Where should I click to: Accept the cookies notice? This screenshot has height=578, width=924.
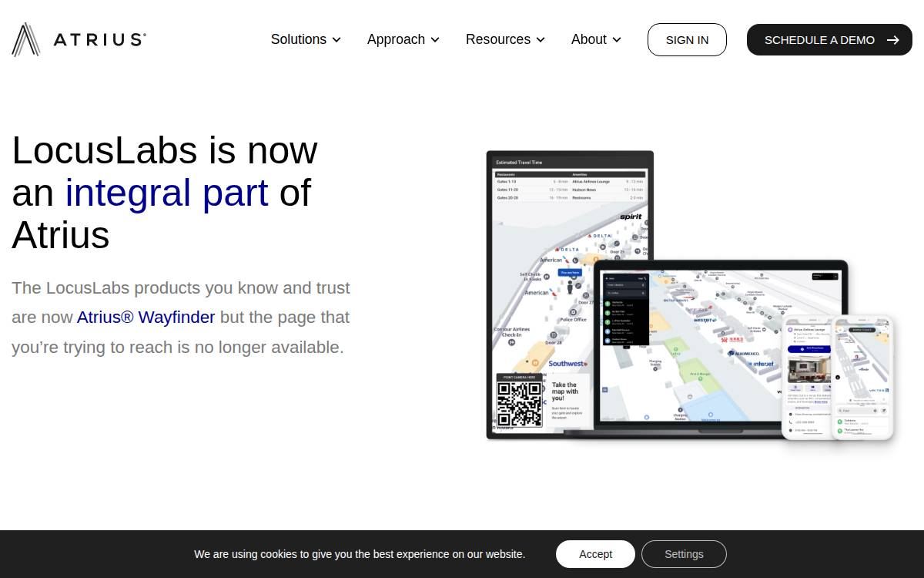pos(595,554)
